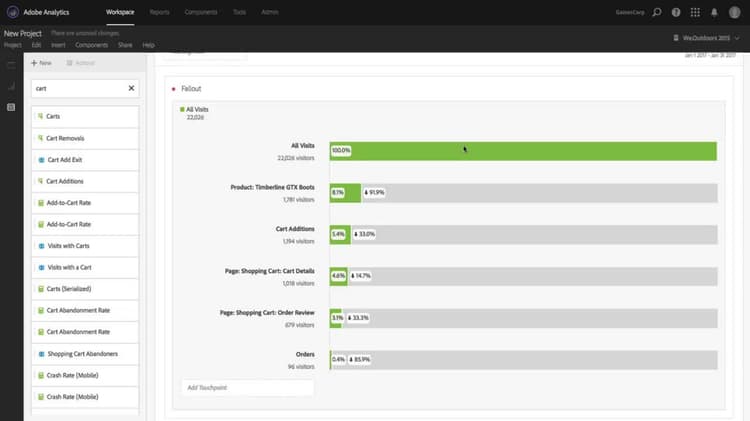Open the user profile avatar
The image size is (750, 421).
[x=734, y=12]
